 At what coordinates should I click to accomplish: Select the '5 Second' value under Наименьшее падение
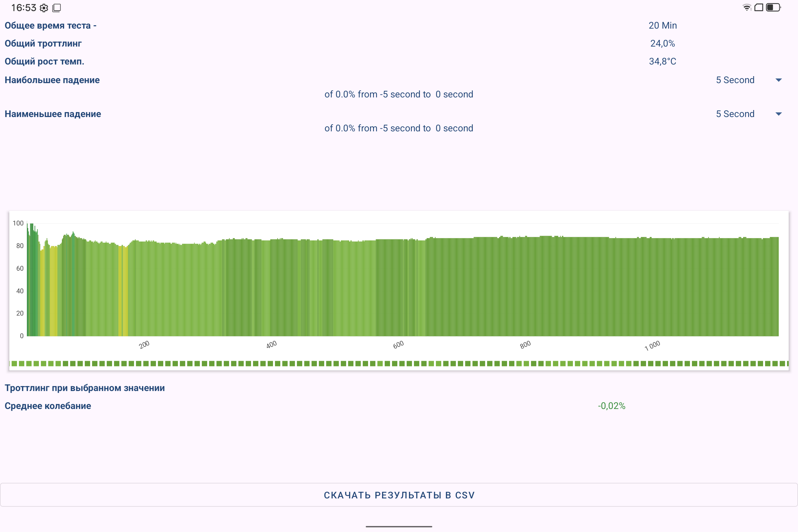point(735,114)
